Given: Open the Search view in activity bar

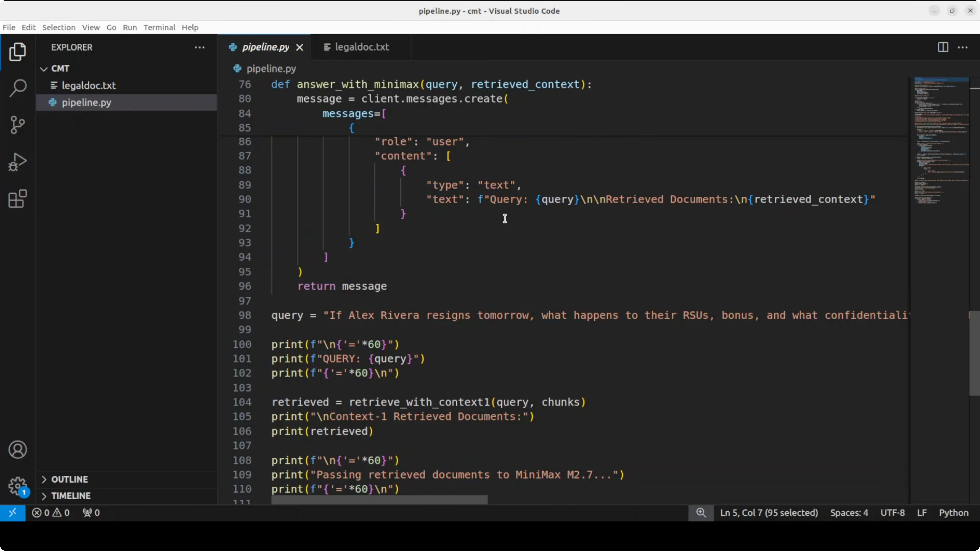Looking at the screenshot, I should [x=18, y=88].
